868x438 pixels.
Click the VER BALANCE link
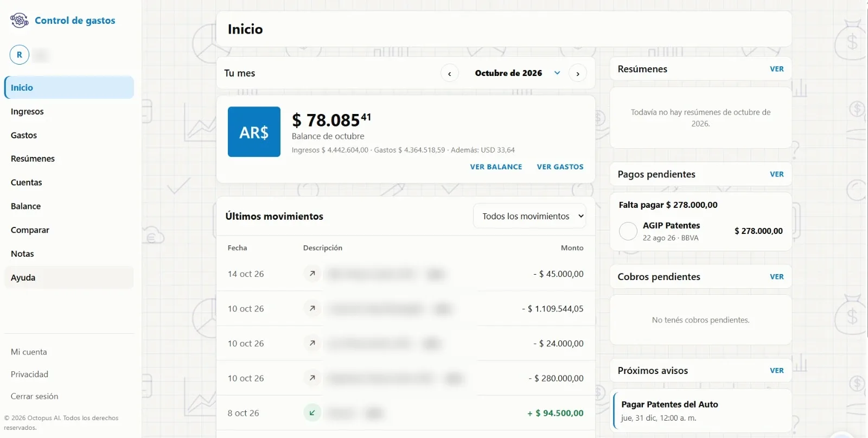(496, 167)
